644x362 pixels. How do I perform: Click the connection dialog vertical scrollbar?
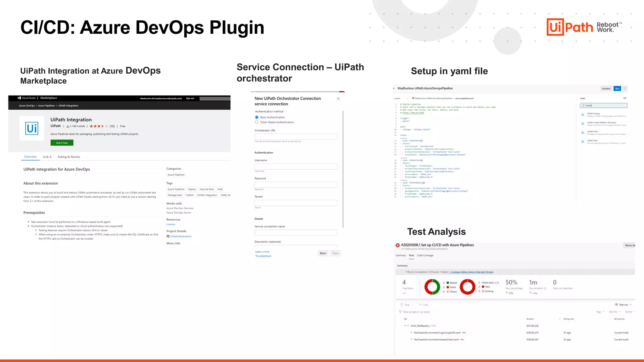(343, 169)
